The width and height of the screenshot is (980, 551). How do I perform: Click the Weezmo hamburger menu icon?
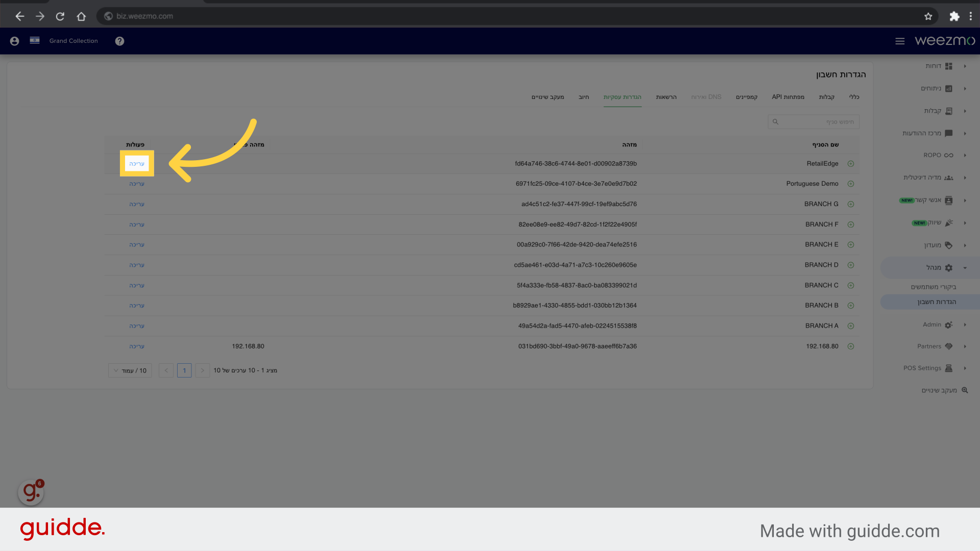(901, 41)
